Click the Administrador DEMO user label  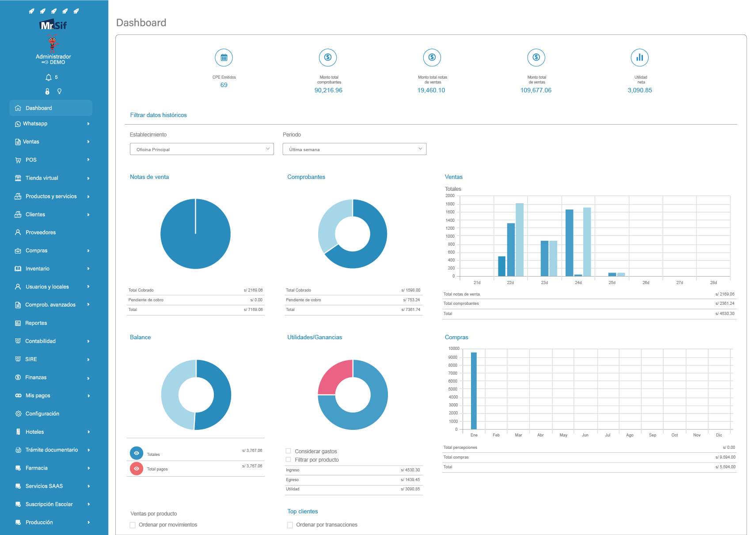(53, 59)
